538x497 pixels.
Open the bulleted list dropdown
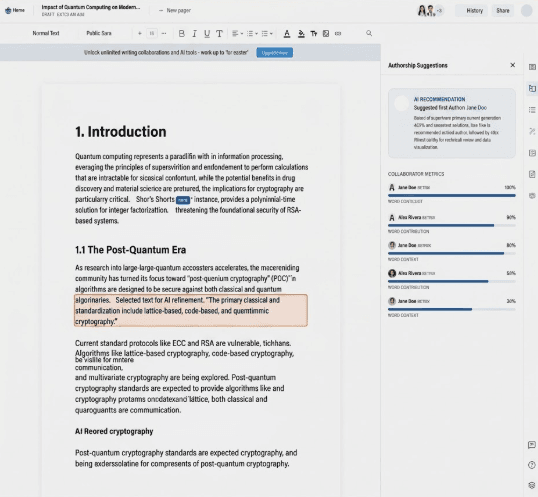(x=252, y=33)
